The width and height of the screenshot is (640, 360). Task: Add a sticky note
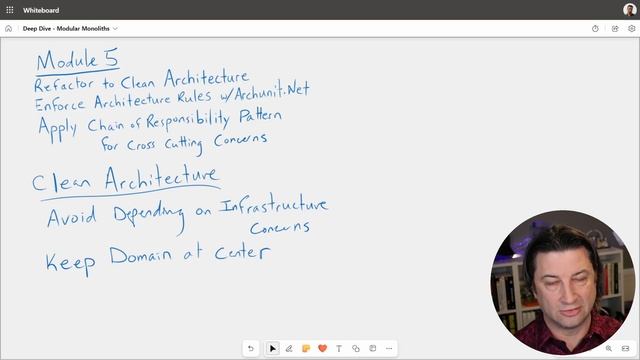306,348
